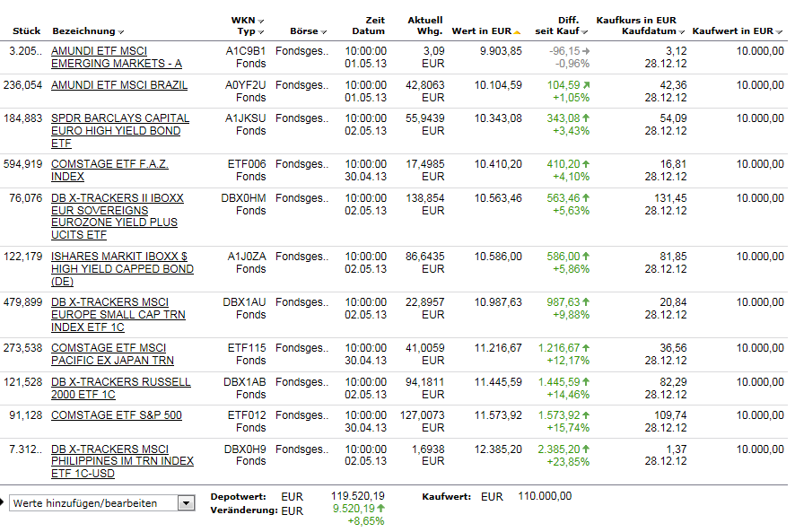The image size is (795, 532).
Task: Select WKN cell A1J0ZA
Action: pos(247,257)
